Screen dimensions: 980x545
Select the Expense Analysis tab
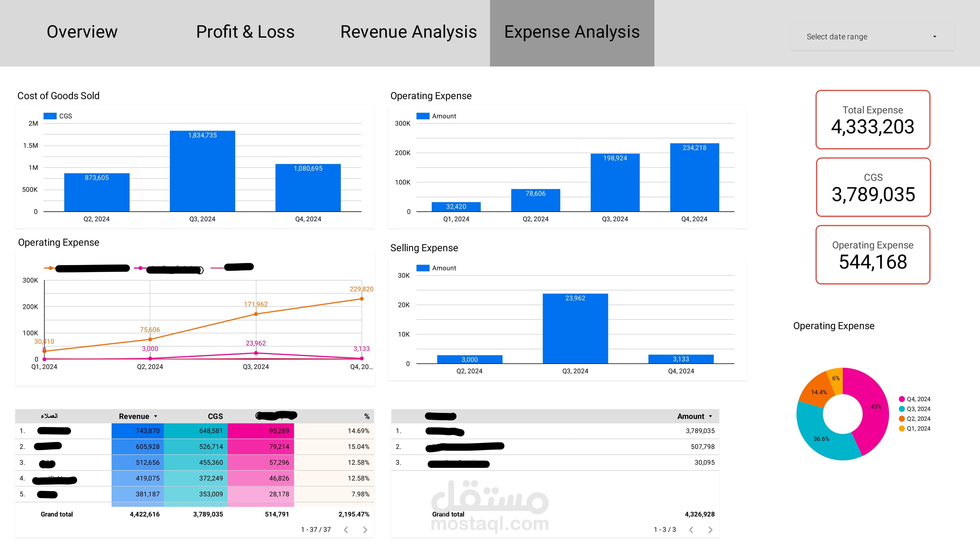coord(572,32)
